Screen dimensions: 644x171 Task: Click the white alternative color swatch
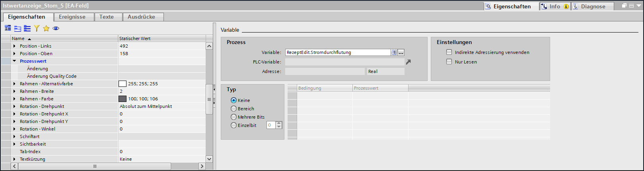click(x=123, y=84)
